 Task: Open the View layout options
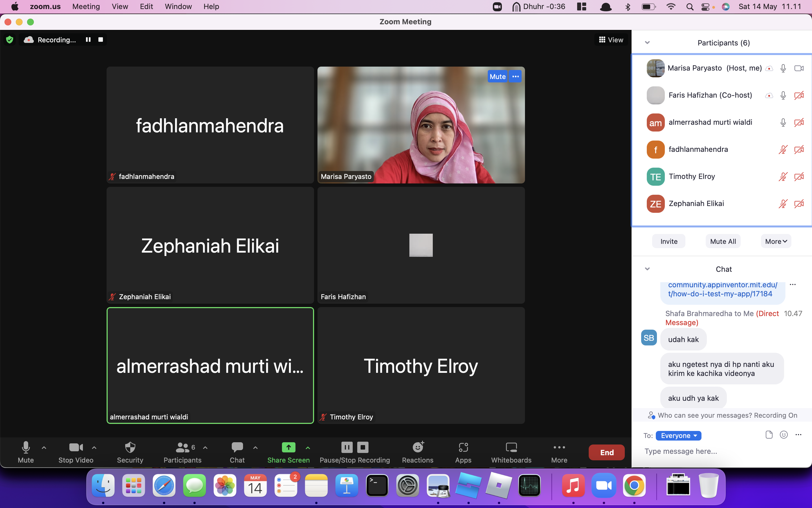[611, 40]
